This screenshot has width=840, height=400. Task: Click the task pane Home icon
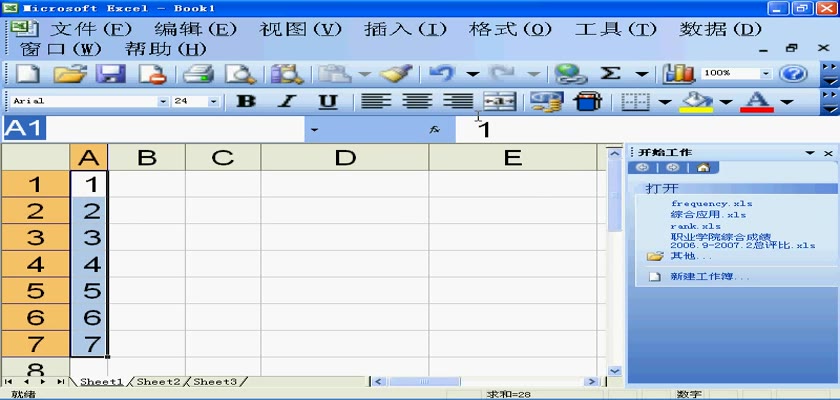[x=703, y=168]
